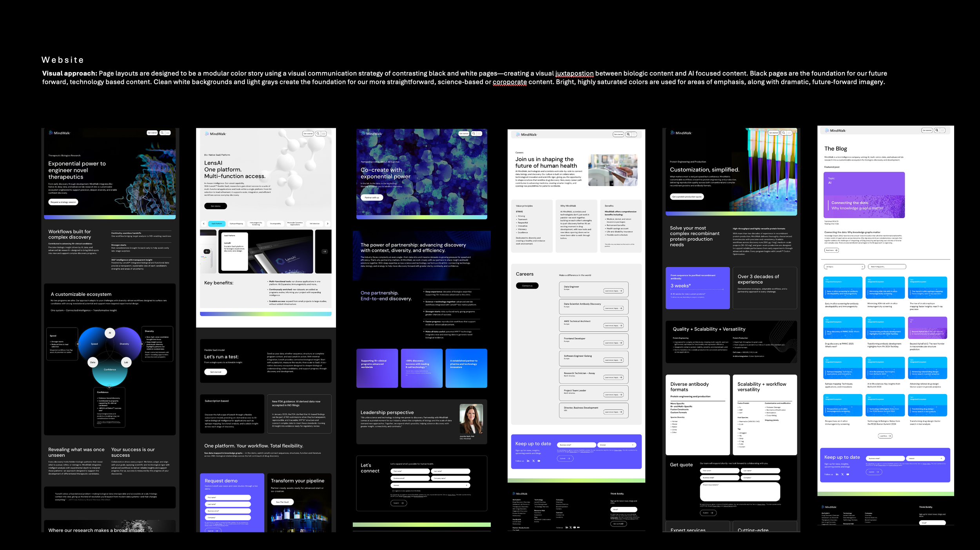
Task: Click Partner with us button
Action: tap(372, 197)
